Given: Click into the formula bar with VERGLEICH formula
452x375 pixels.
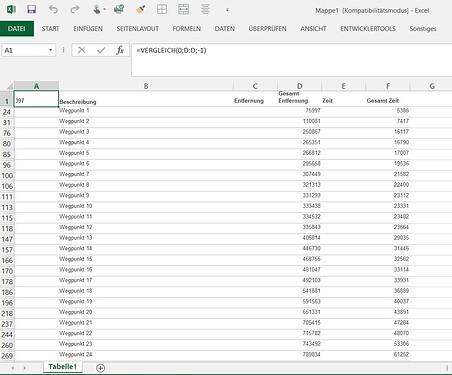Looking at the screenshot, I should click(291, 60).
